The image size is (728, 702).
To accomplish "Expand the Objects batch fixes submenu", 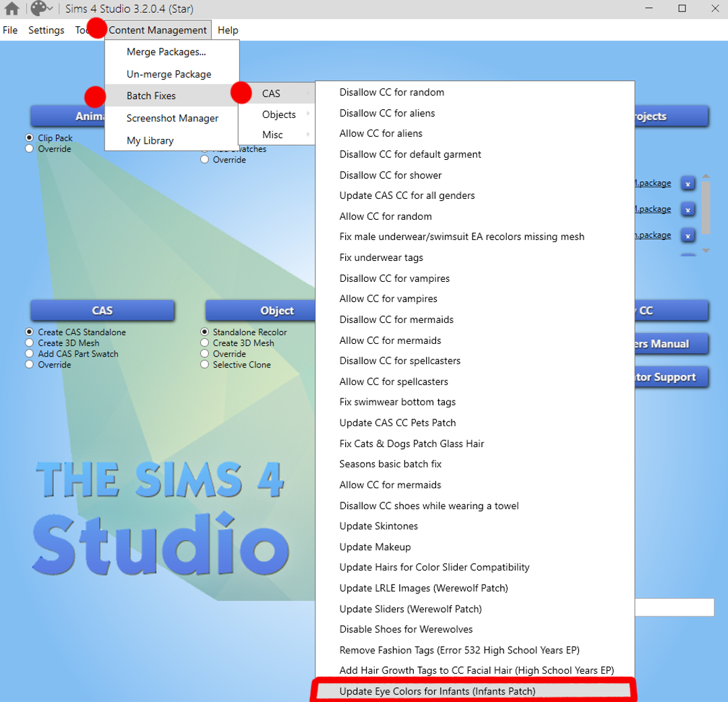I will (x=279, y=115).
